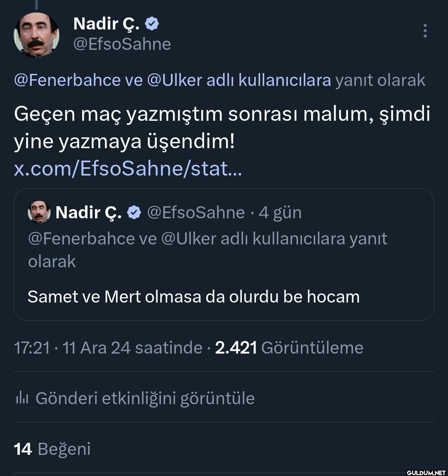
Task: Click the main post text 'Geçen maç yazmıştım'
Action: click(222, 114)
